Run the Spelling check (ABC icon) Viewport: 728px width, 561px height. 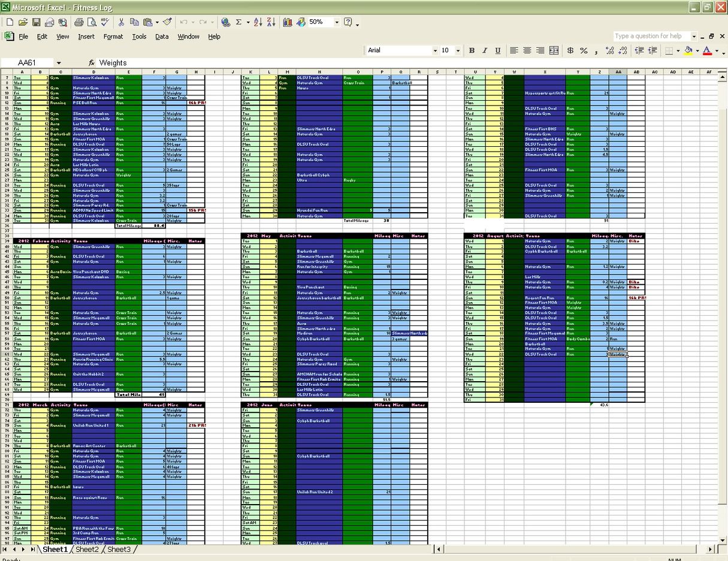pos(105,22)
